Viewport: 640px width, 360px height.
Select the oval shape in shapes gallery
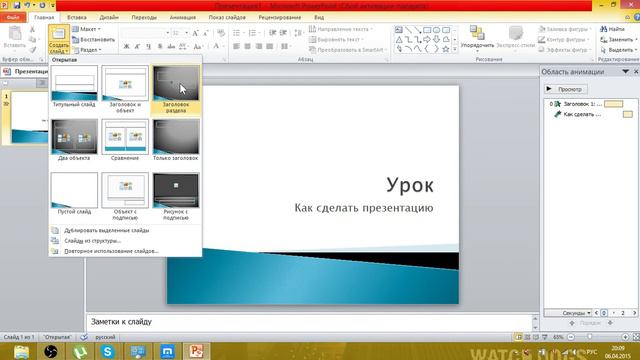tap(436, 30)
